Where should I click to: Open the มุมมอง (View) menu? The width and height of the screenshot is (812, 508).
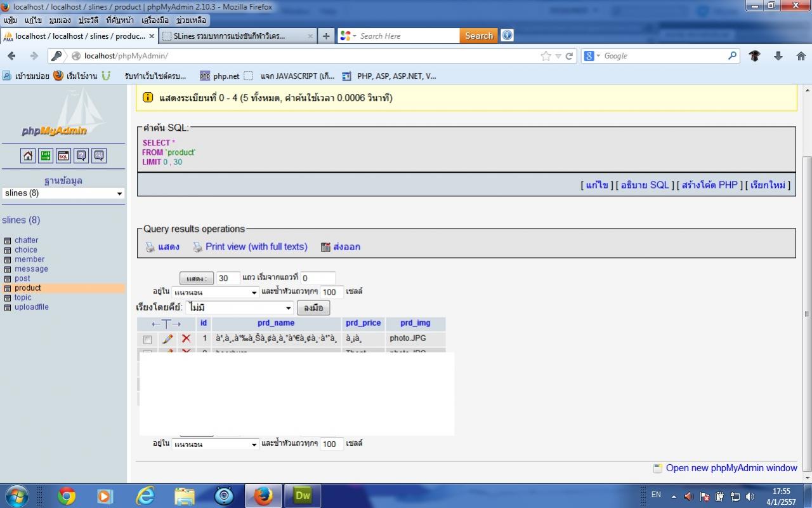click(60, 20)
